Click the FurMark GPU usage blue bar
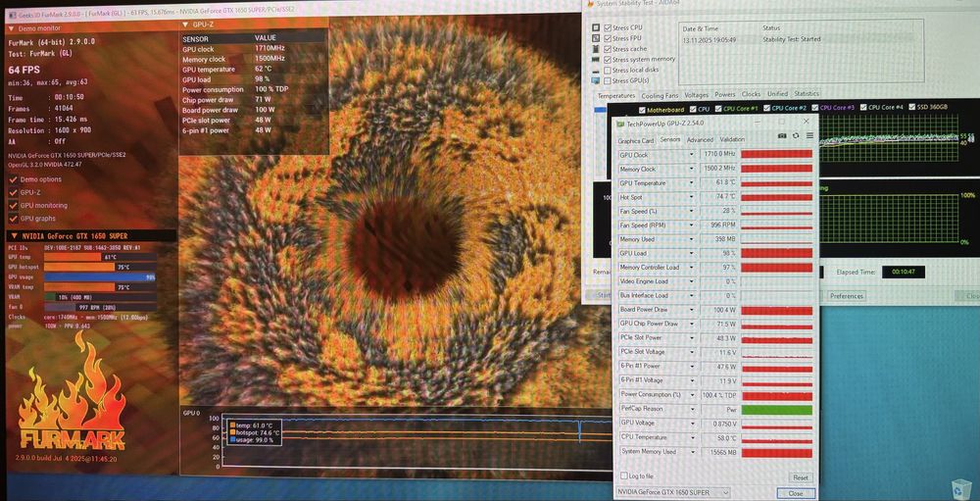The image size is (980, 501). click(x=100, y=276)
